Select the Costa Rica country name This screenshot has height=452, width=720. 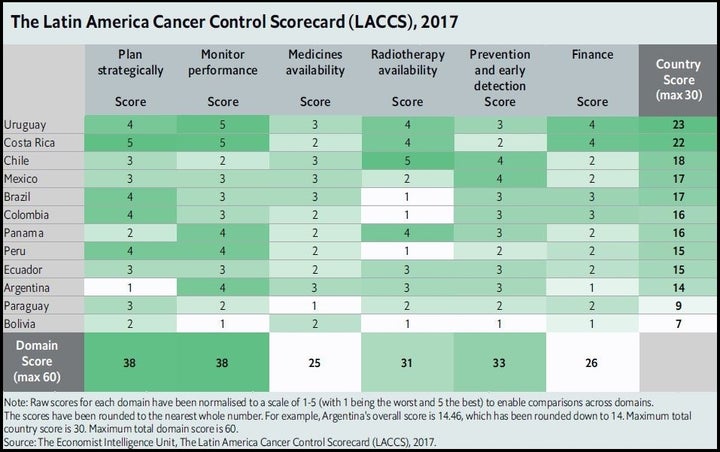(29, 143)
